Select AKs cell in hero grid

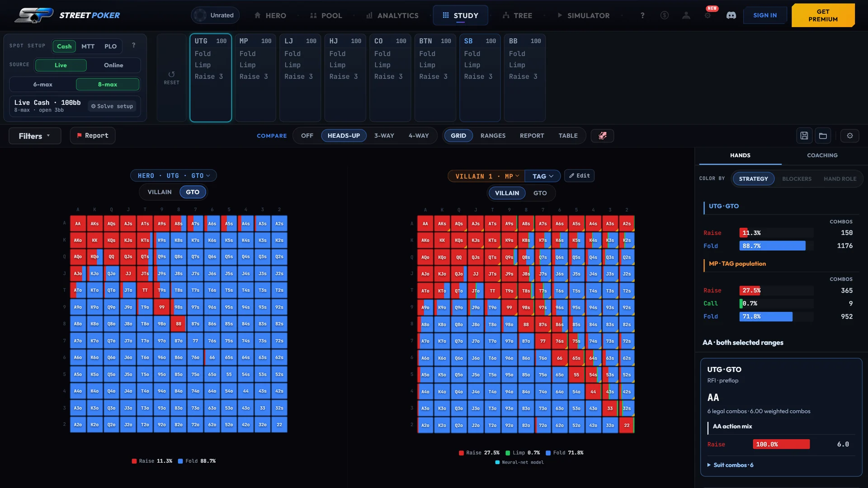(x=94, y=224)
